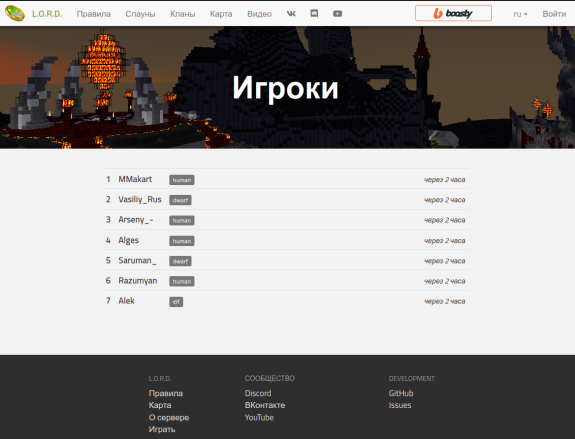Open player Razumyan's entry
Screen dimensions: 575x439
(138, 281)
